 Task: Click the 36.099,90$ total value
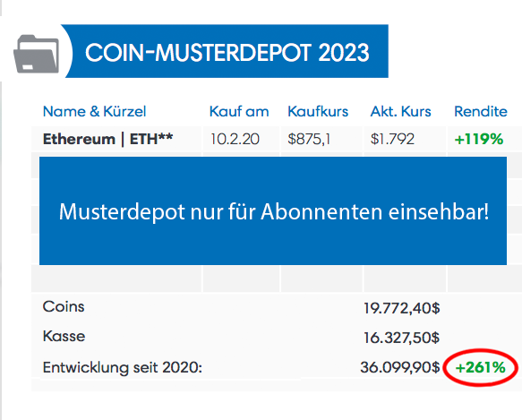point(400,367)
